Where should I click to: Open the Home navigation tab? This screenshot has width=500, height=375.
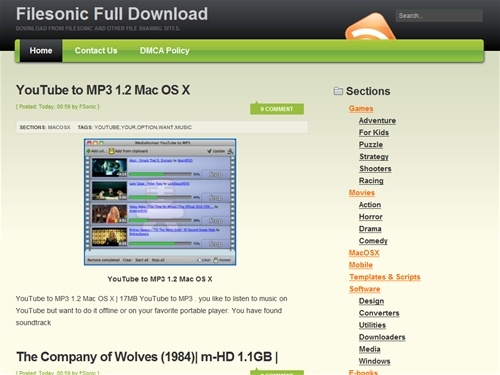(41, 51)
